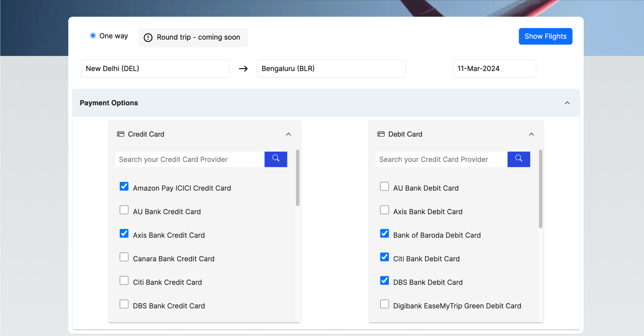Click the credit card icon beside Credit Card heading

[120, 134]
